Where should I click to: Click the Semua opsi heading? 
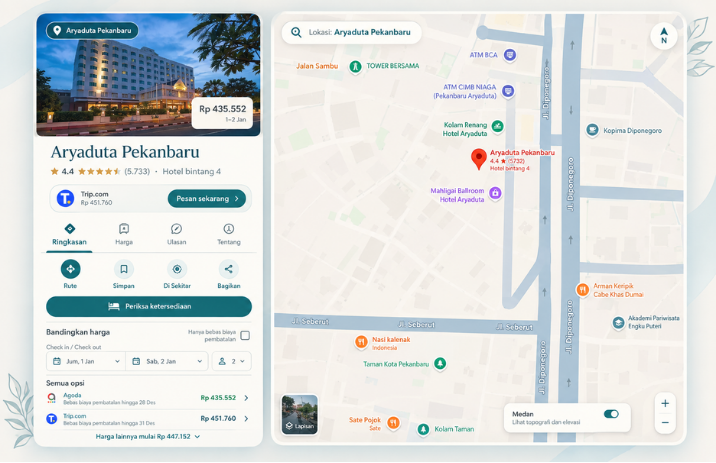(x=65, y=383)
